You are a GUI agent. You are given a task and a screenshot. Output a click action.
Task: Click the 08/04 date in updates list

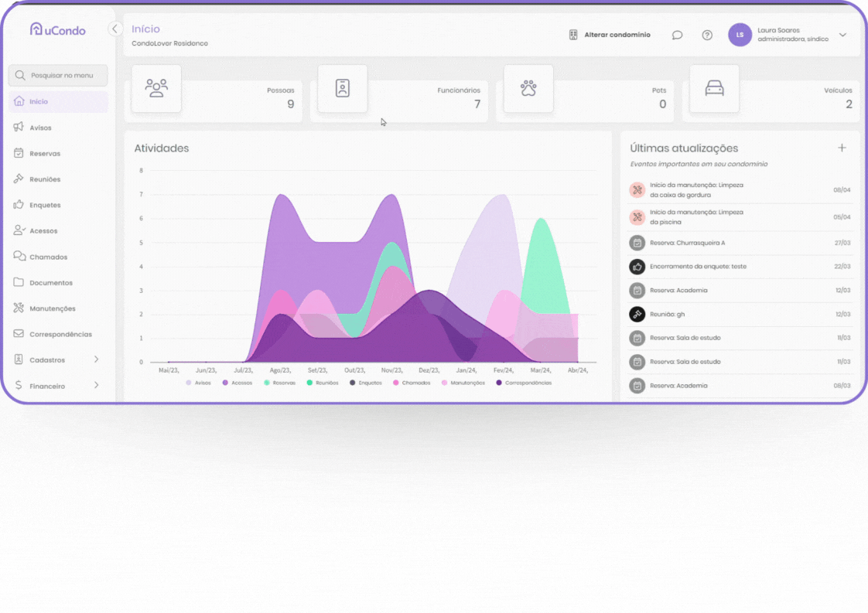(x=842, y=189)
